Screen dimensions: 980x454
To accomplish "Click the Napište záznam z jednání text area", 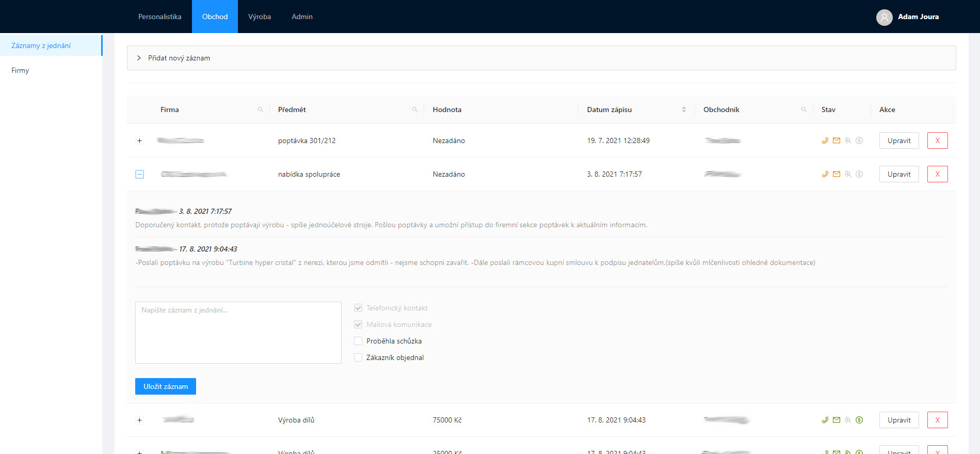I will (x=238, y=333).
